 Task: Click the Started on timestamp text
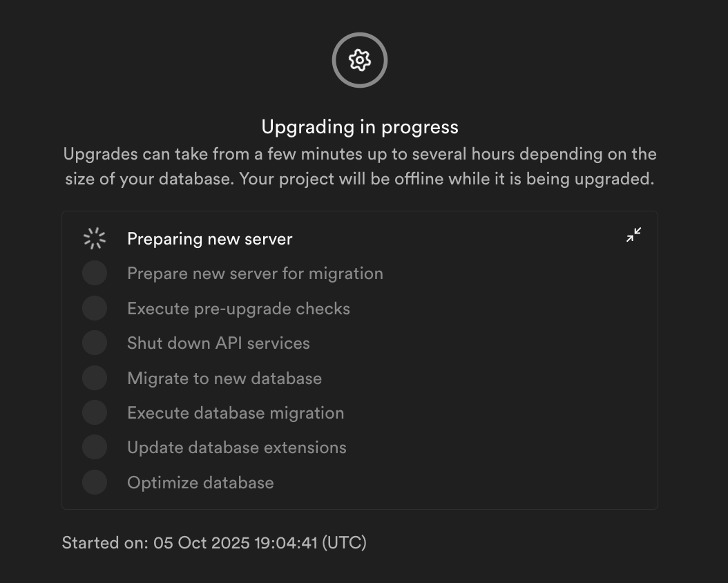point(214,543)
